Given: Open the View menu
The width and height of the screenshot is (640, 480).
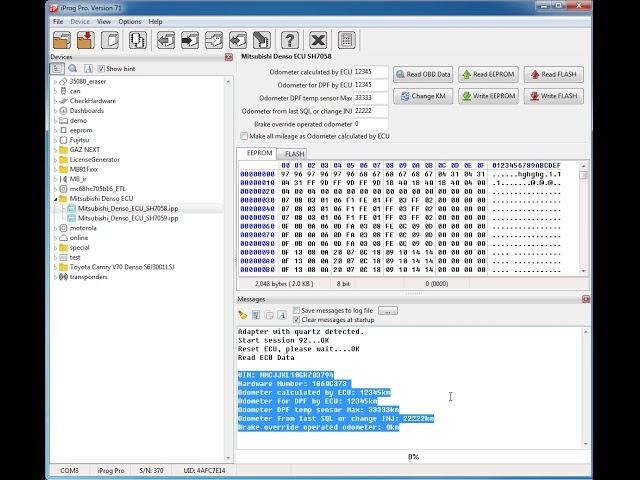Looking at the screenshot, I should coord(104,22).
